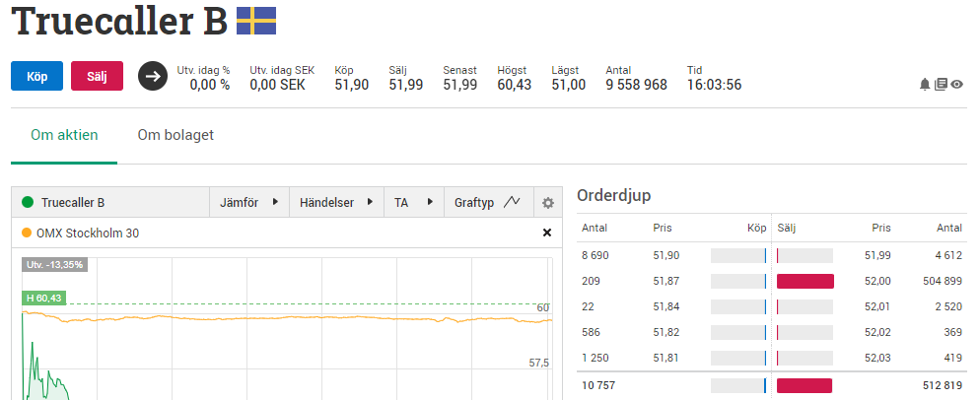Click the Utv. -13,35% chart label
This screenshot has width=980, height=400.
point(54,265)
